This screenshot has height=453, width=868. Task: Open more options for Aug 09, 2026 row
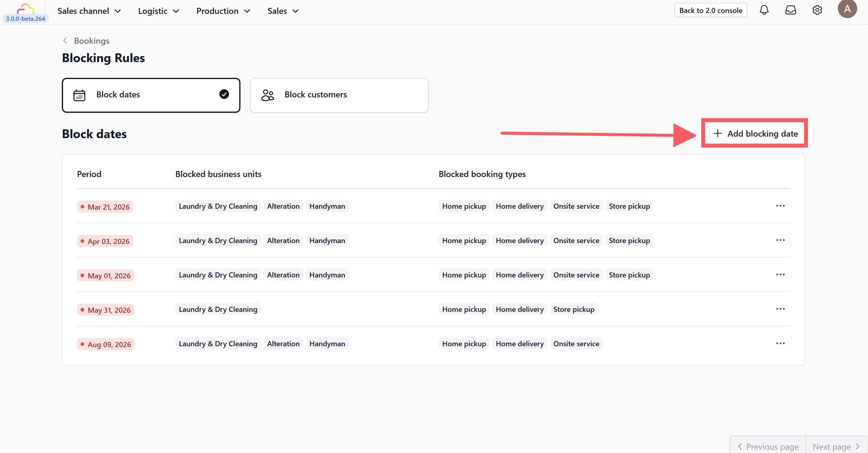(780, 343)
